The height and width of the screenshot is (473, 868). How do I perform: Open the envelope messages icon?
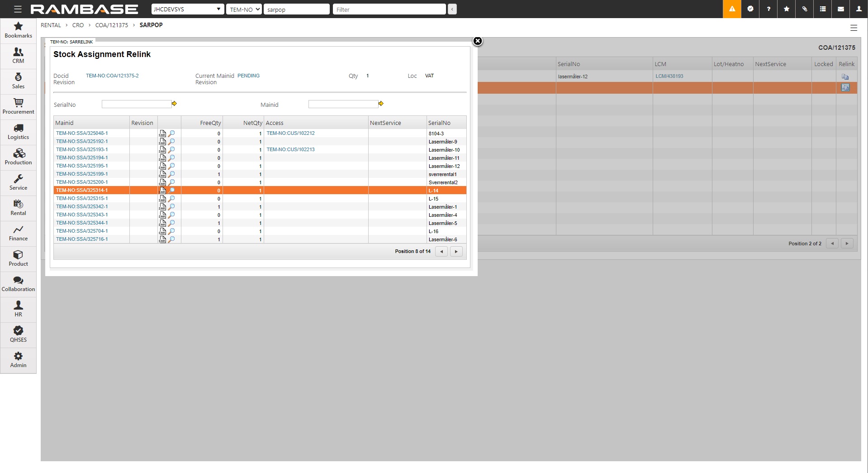pos(841,9)
